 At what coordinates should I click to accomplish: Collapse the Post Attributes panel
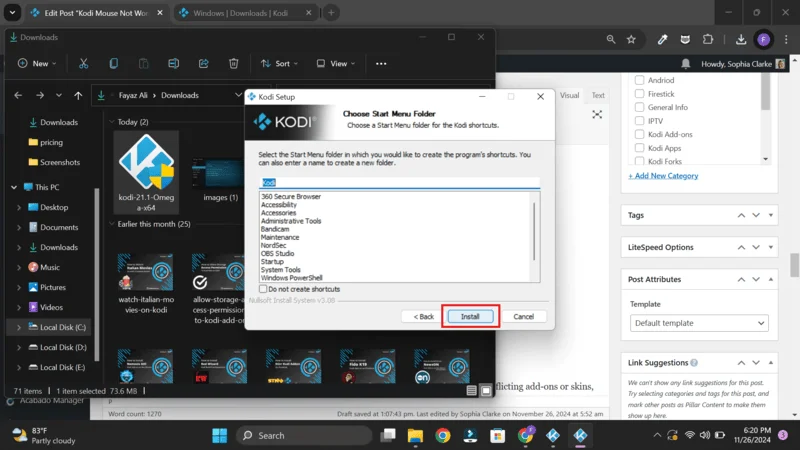click(x=770, y=280)
